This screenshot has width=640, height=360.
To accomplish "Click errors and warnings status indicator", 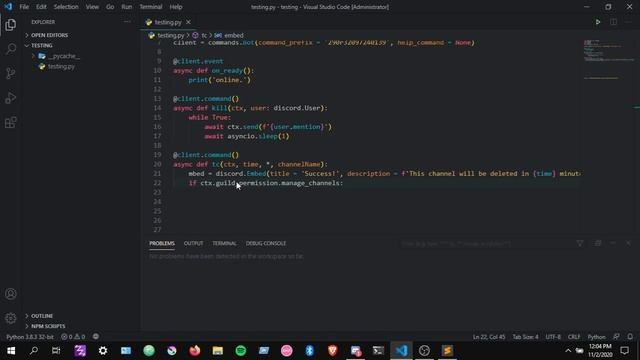I will 73,337.
